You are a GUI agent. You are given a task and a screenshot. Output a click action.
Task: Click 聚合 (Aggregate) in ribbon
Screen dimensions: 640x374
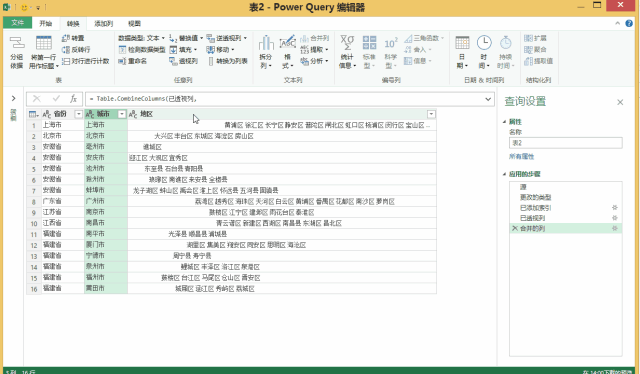click(535, 49)
